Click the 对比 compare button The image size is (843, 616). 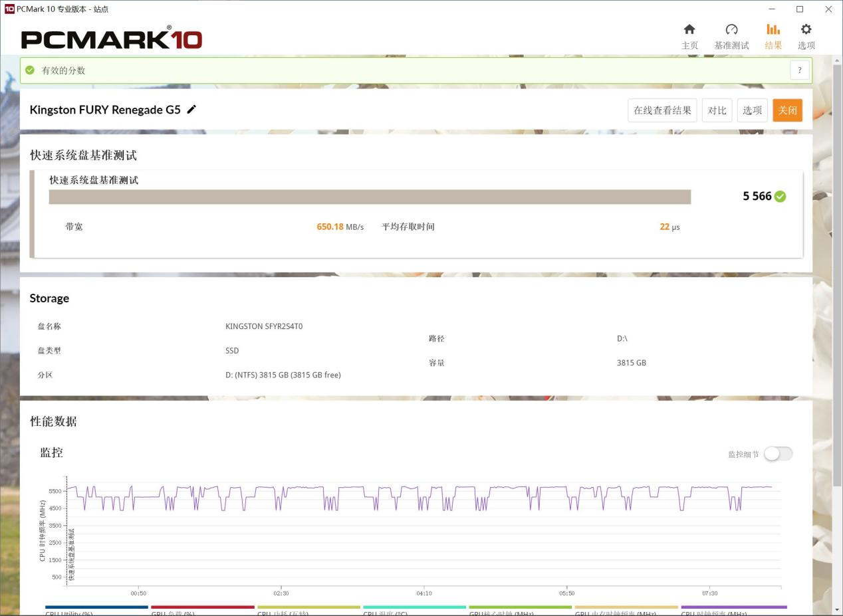pyautogui.click(x=717, y=110)
